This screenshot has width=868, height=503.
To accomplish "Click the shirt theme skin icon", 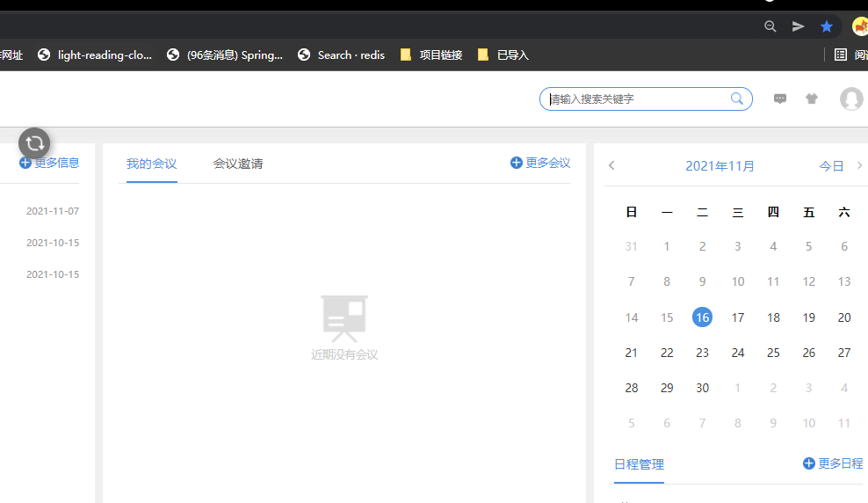I will 812,99.
